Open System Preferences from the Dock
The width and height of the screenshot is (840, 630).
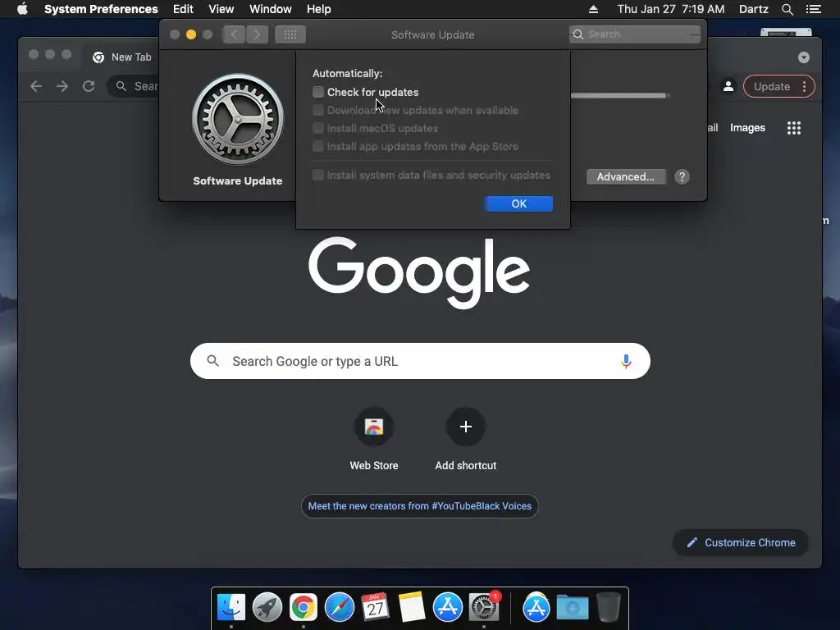[x=484, y=608]
